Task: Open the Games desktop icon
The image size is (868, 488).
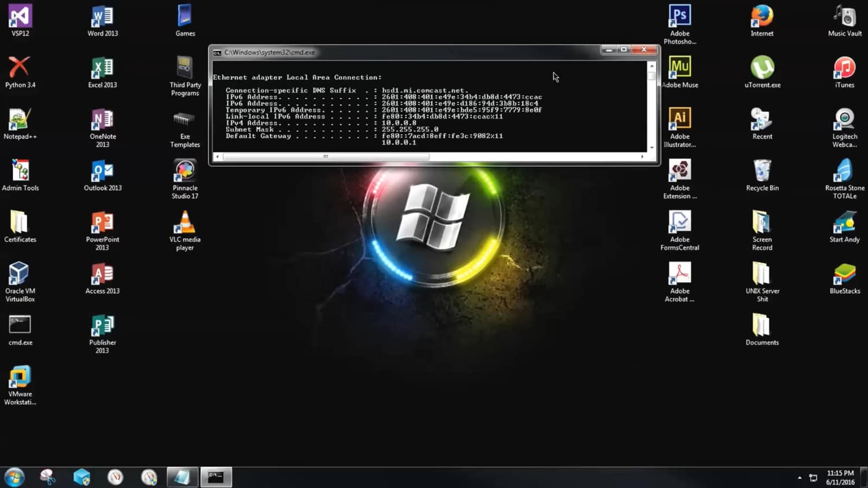Action: pos(185,21)
